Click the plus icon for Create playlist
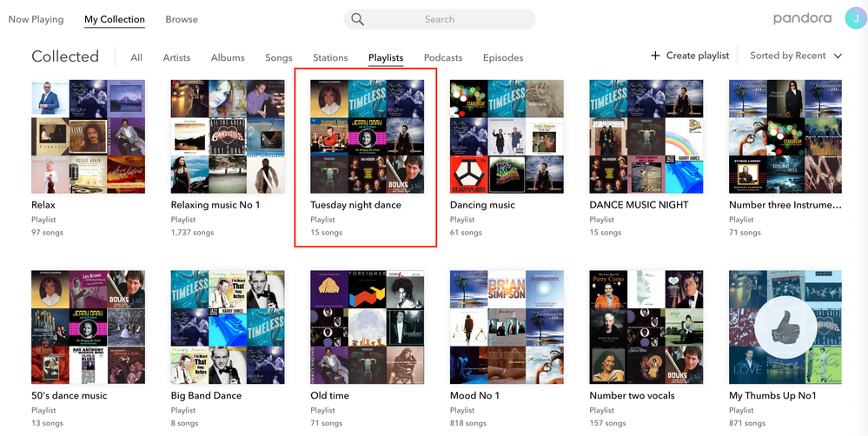This screenshot has width=868, height=436. coord(655,56)
